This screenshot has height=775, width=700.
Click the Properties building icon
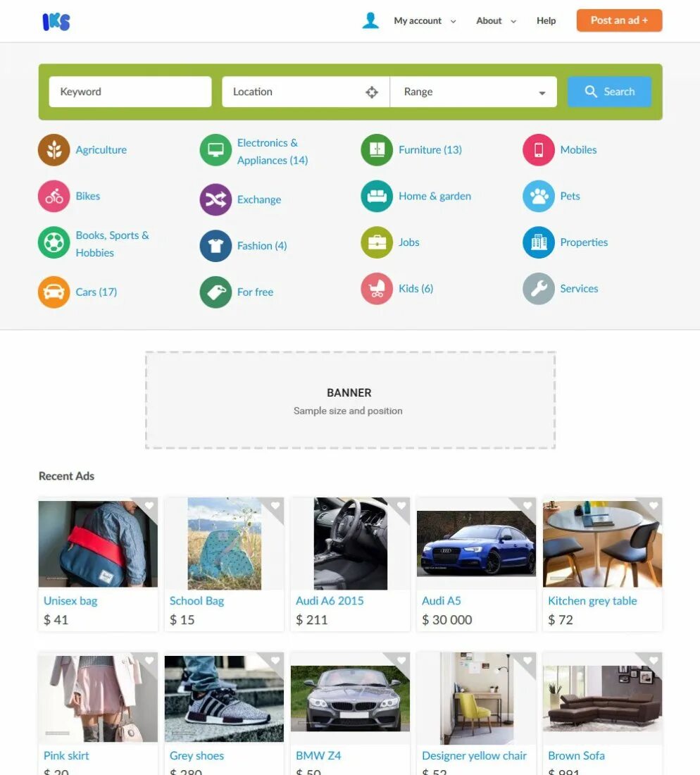[x=539, y=242]
